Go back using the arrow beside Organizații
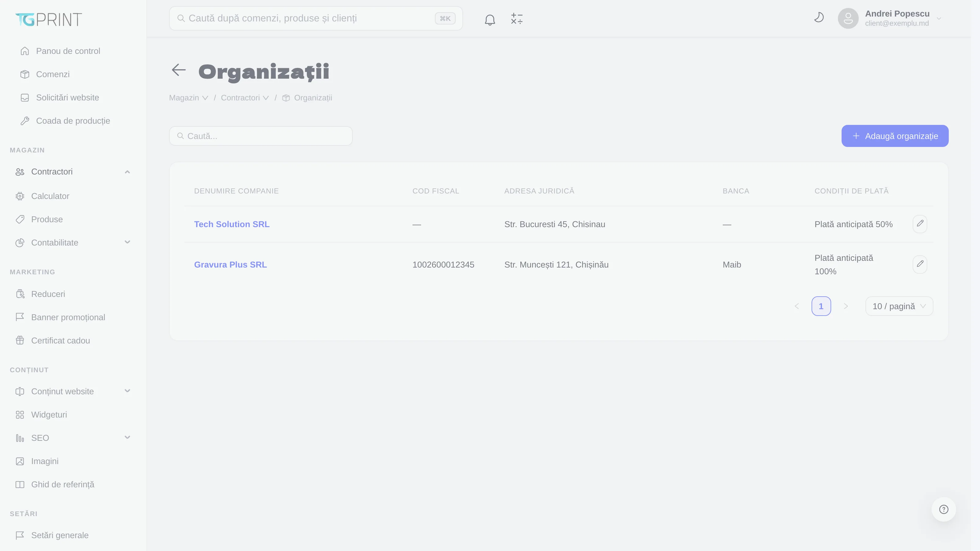The width and height of the screenshot is (980, 551). (x=179, y=70)
